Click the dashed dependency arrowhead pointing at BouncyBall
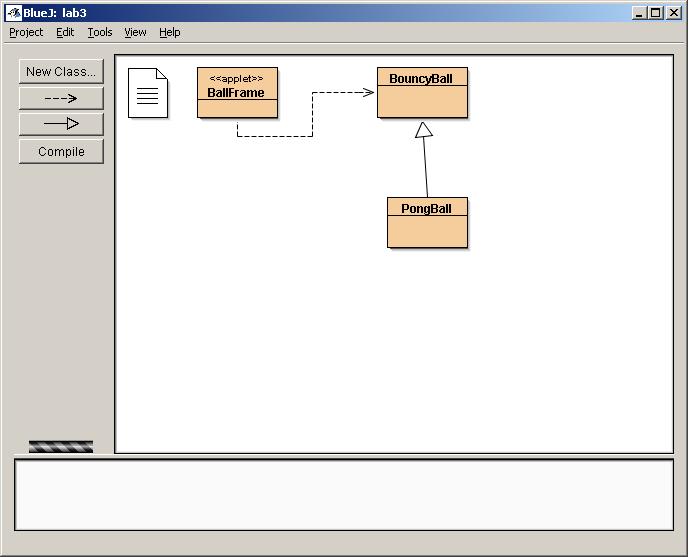This screenshot has width=688, height=557. (x=369, y=92)
